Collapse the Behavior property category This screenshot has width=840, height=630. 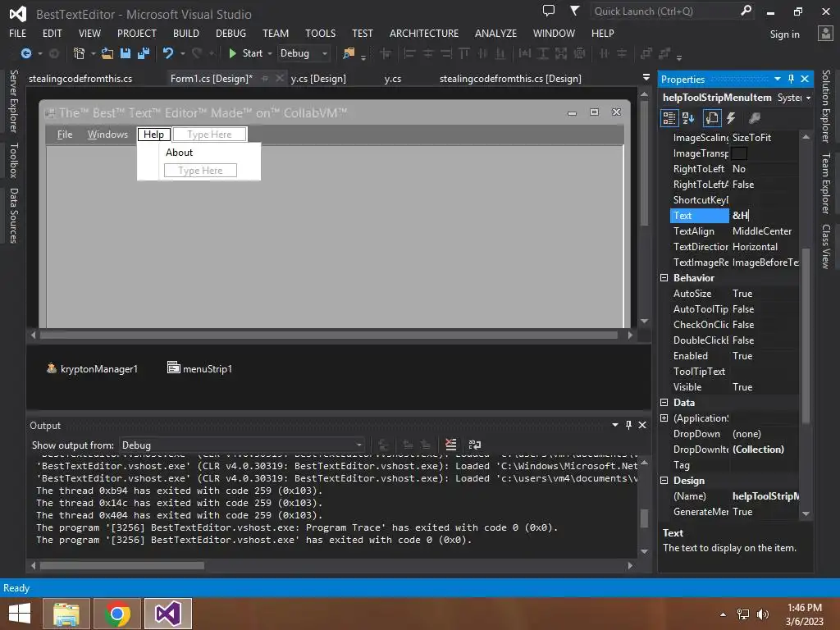tap(664, 277)
